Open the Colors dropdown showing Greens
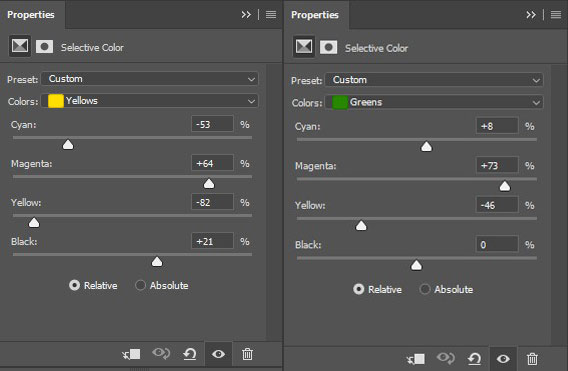The image size is (568, 371). tap(434, 102)
